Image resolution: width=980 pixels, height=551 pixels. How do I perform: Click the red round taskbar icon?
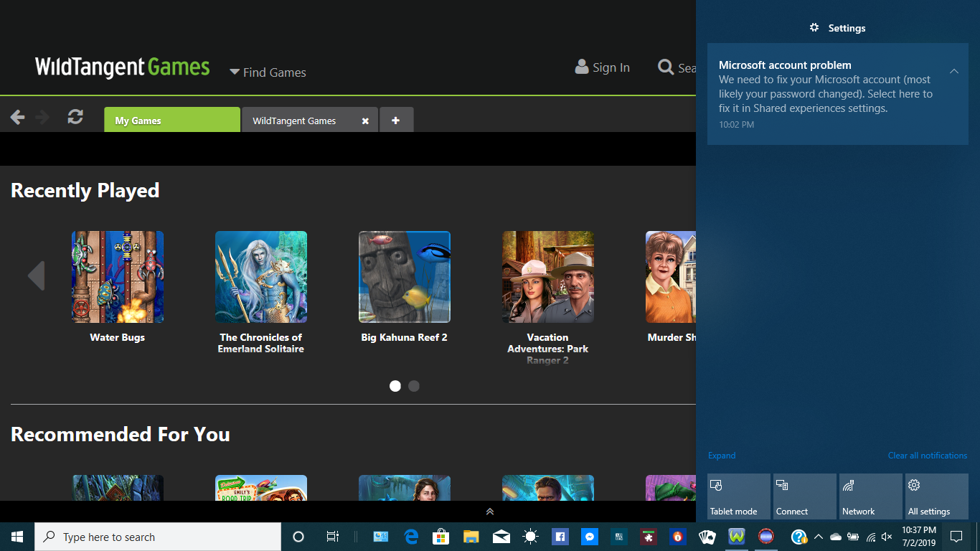pyautogui.click(x=766, y=537)
